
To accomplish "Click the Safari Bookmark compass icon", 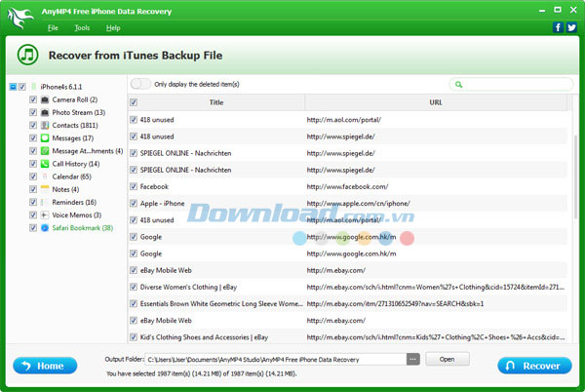I will tap(45, 227).
